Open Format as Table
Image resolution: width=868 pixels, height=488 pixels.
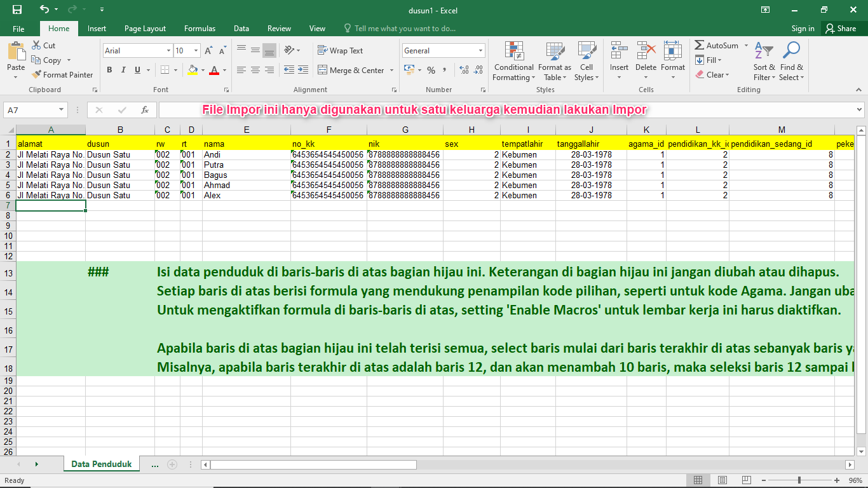tap(555, 62)
